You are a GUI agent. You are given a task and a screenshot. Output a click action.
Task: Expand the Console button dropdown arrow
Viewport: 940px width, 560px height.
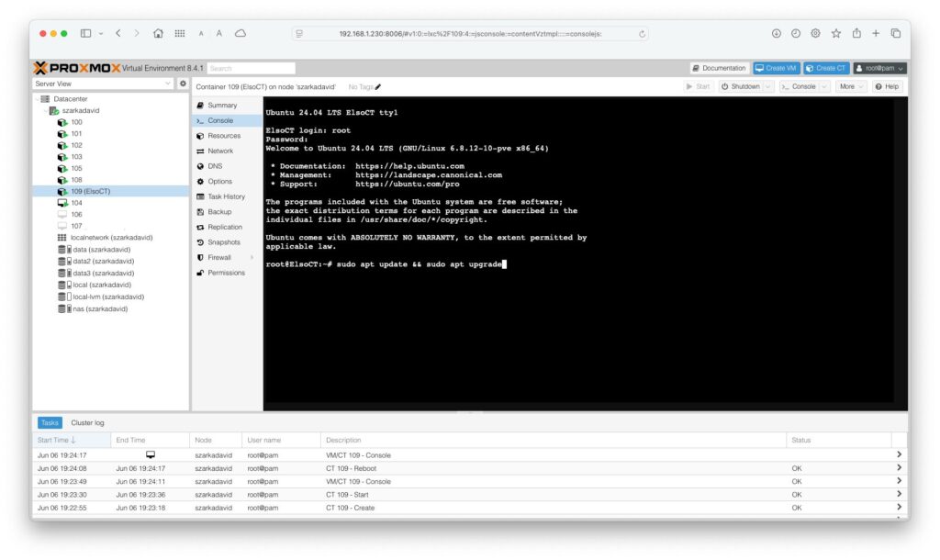coord(824,86)
